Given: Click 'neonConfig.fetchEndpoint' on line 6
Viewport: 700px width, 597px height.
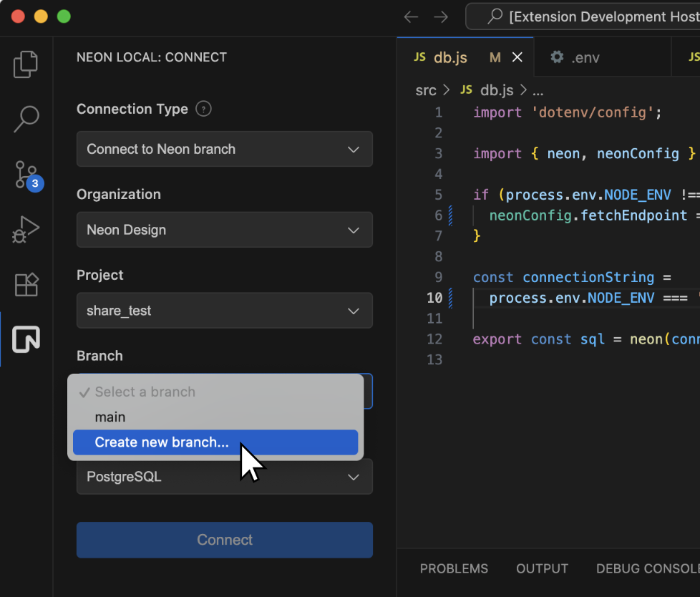Looking at the screenshot, I should (588, 215).
